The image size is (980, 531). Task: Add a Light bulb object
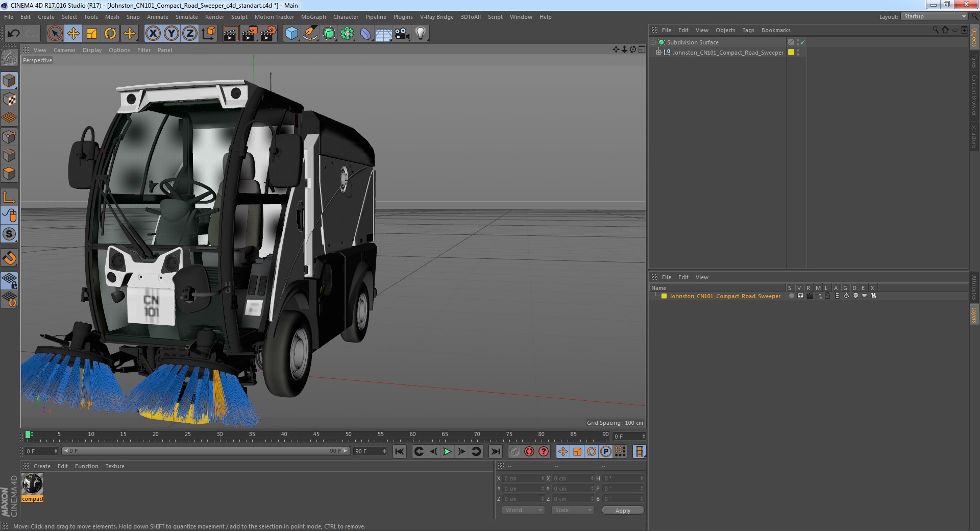point(420,34)
